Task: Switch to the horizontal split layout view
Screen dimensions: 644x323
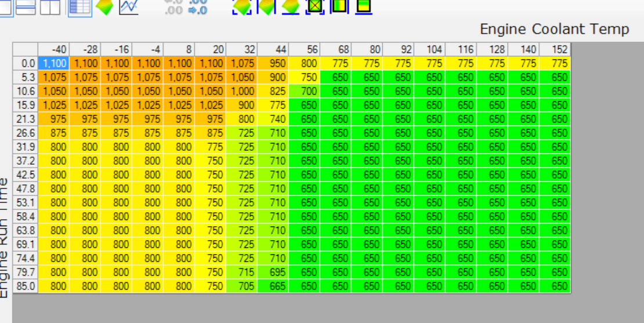Action: (x=26, y=6)
